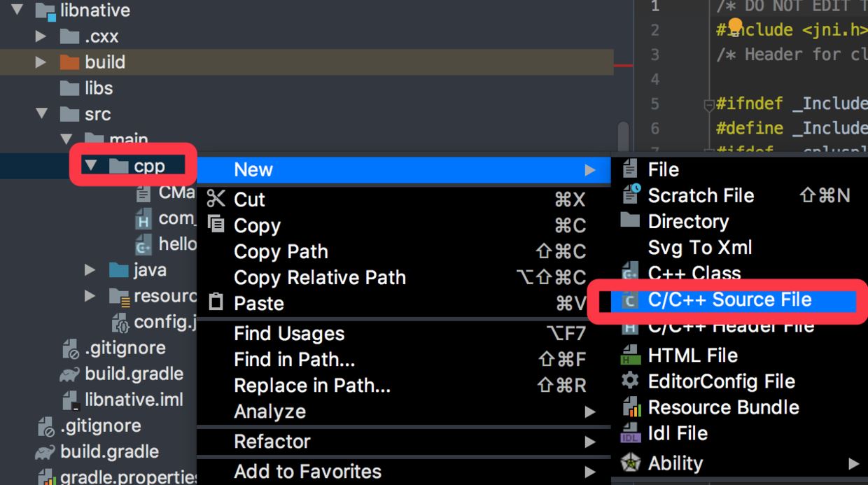Collapse the libnative module tree node

point(17,10)
